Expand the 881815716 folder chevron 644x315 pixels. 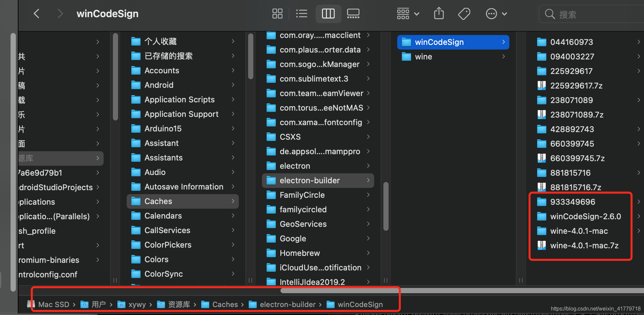[639, 173]
